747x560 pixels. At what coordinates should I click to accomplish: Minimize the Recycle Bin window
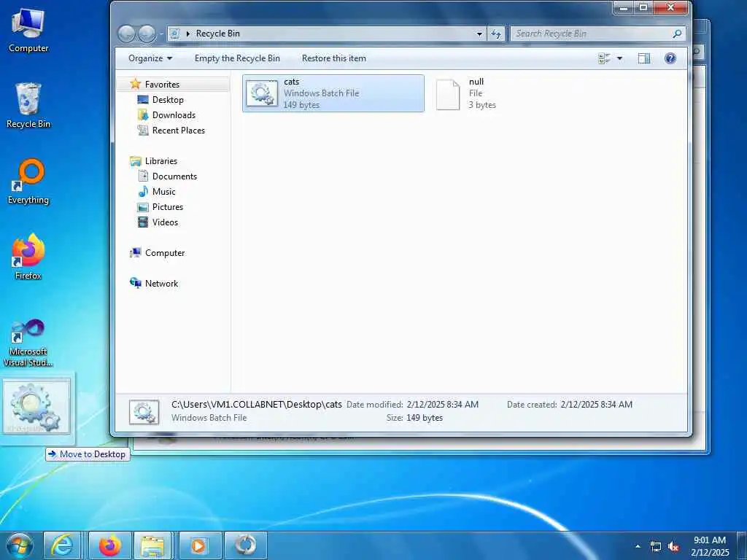coord(624,7)
